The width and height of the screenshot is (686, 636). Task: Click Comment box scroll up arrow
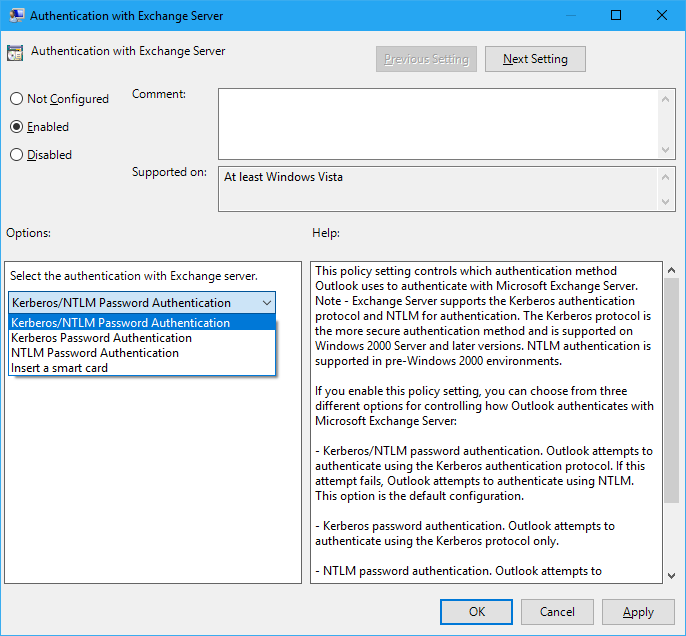click(x=665, y=99)
